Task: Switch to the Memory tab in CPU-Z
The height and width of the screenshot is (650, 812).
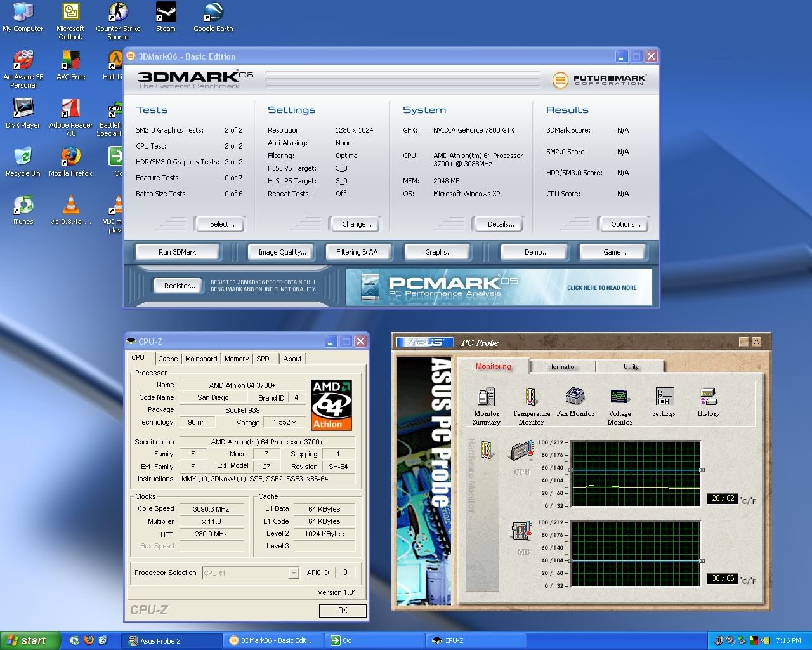Action: click(237, 359)
